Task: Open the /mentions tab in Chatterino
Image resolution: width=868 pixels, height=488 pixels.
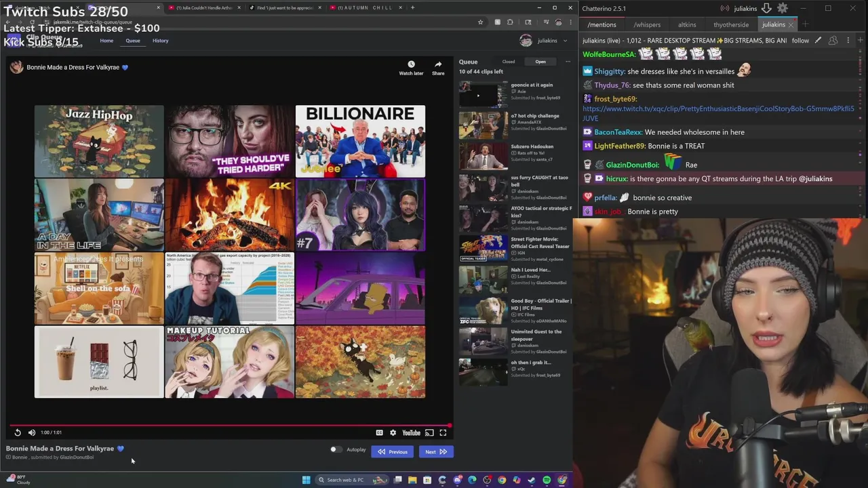Action: [x=602, y=25]
